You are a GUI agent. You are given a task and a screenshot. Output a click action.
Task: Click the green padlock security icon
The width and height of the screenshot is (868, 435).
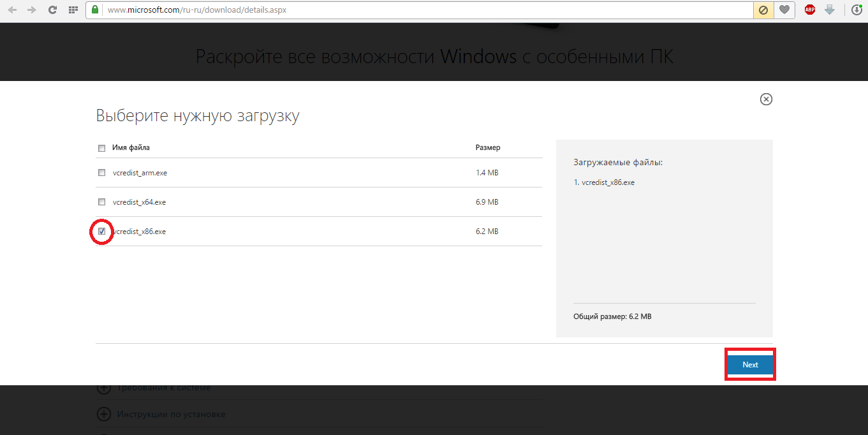[95, 10]
